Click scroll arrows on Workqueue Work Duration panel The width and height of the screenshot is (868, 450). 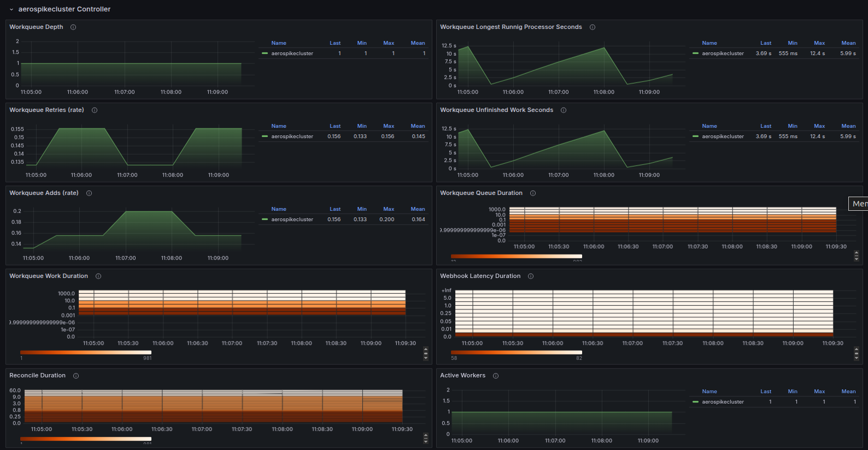click(x=426, y=354)
